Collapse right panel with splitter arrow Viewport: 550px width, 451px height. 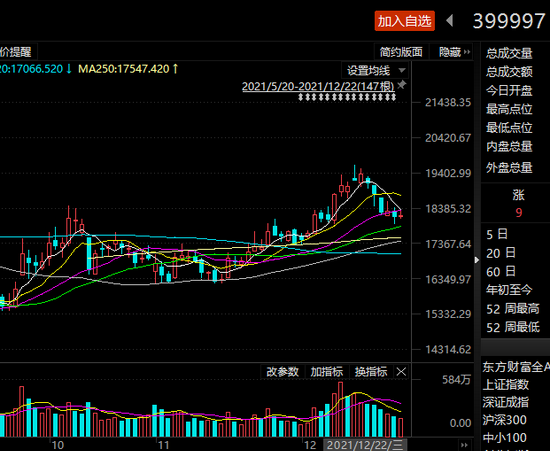476,260
